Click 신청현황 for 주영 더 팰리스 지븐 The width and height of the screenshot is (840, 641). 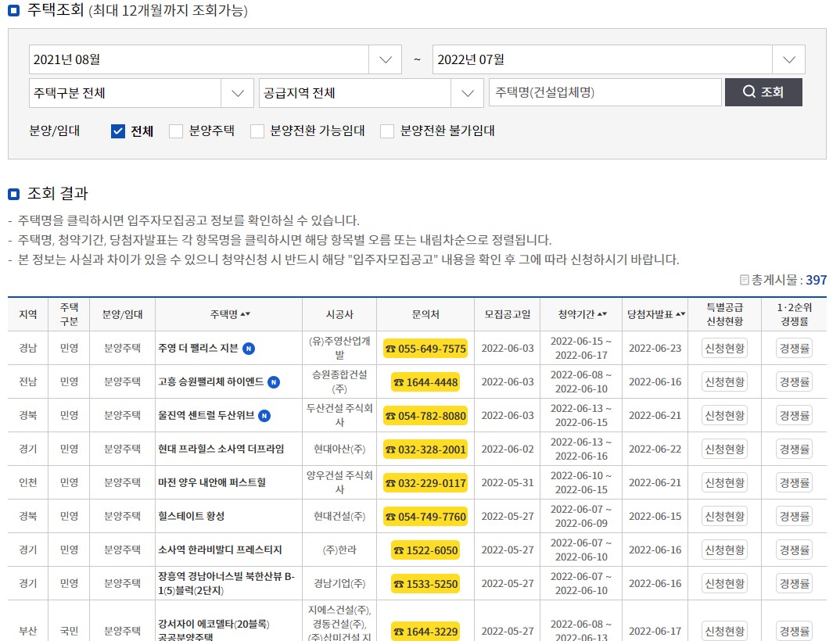[x=725, y=349]
